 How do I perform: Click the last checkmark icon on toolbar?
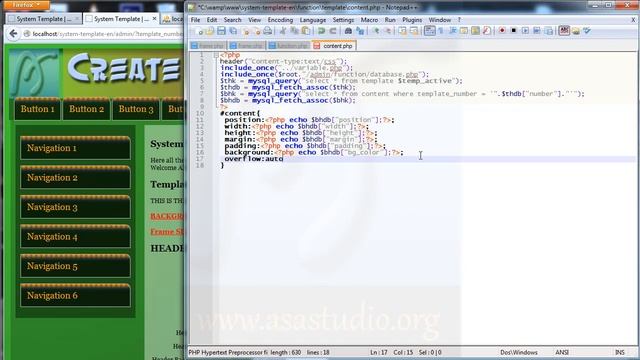tap(587, 31)
